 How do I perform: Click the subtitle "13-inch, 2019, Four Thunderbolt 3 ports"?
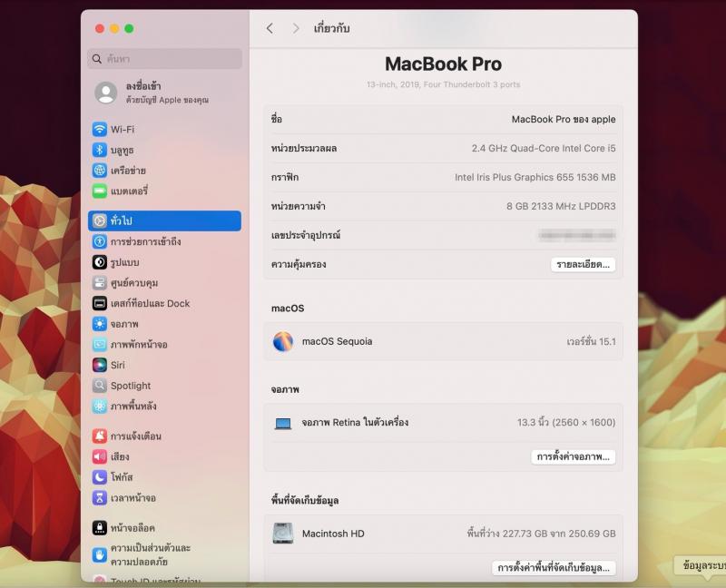pos(444,84)
